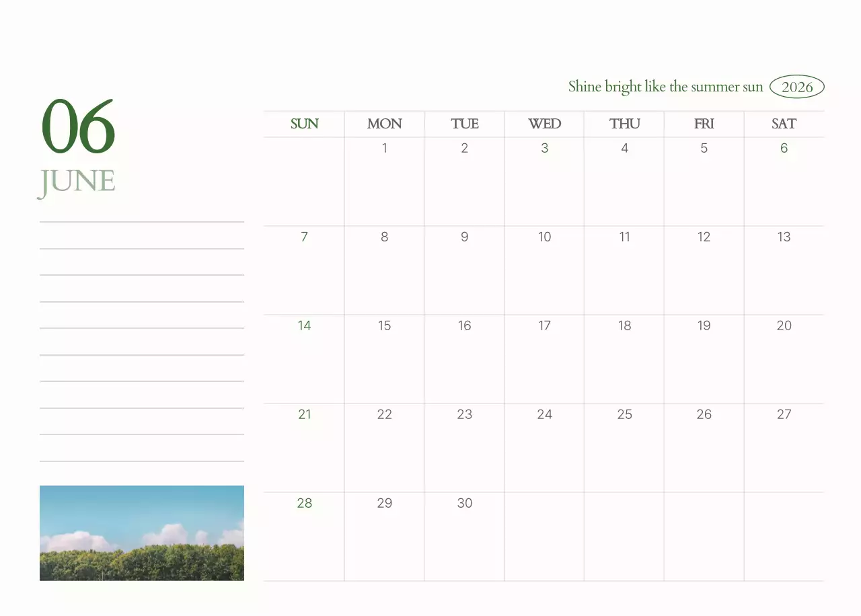This screenshot has width=861, height=616.
Task: Click the 'Shine bright like the summer sun' quote
Action: 665,87
